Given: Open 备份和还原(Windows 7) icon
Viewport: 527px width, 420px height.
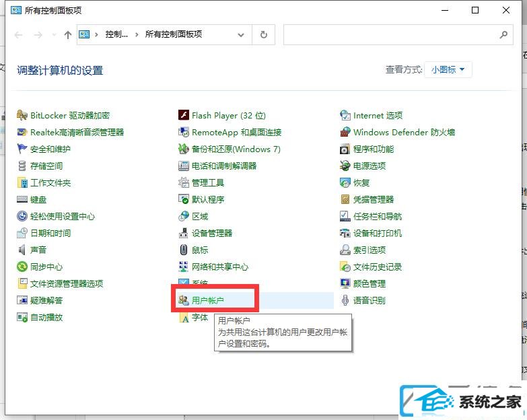Looking at the screenshot, I should [184, 149].
